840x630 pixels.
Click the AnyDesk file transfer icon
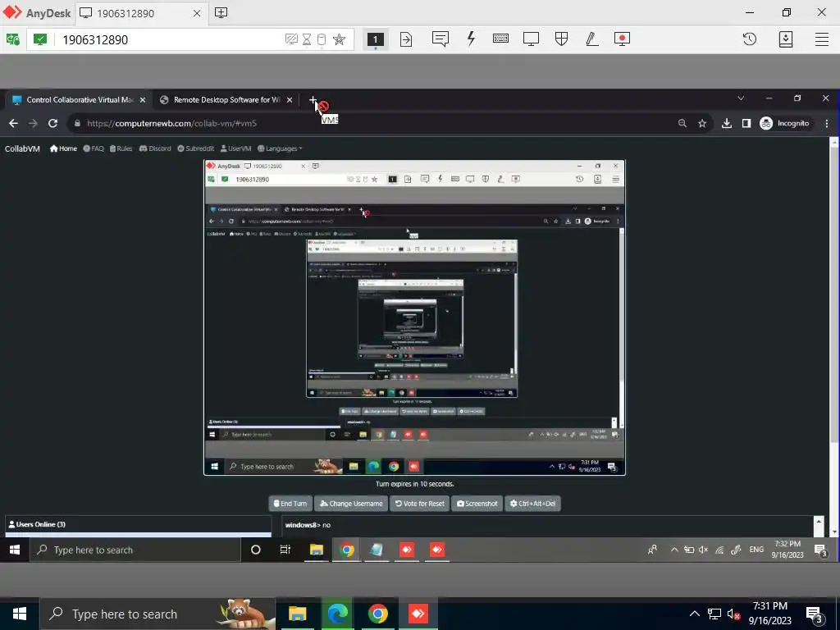(x=406, y=39)
